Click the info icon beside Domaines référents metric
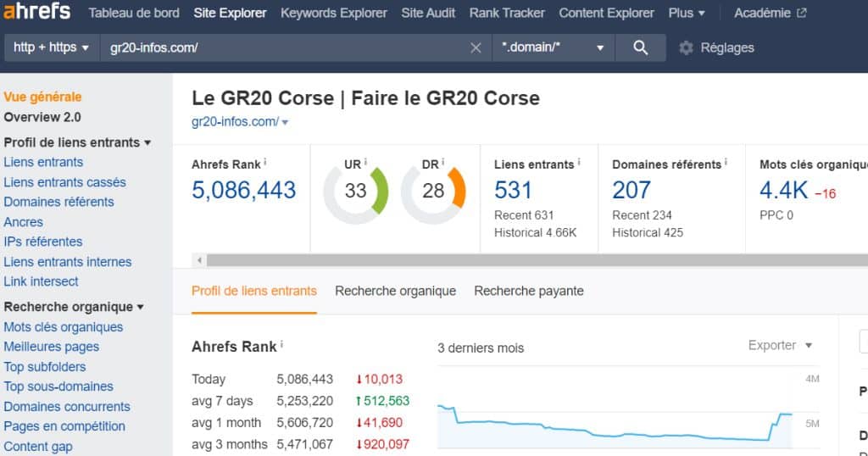Image resolution: width=868 pixels, height=456 pixels. pos(726,162)
